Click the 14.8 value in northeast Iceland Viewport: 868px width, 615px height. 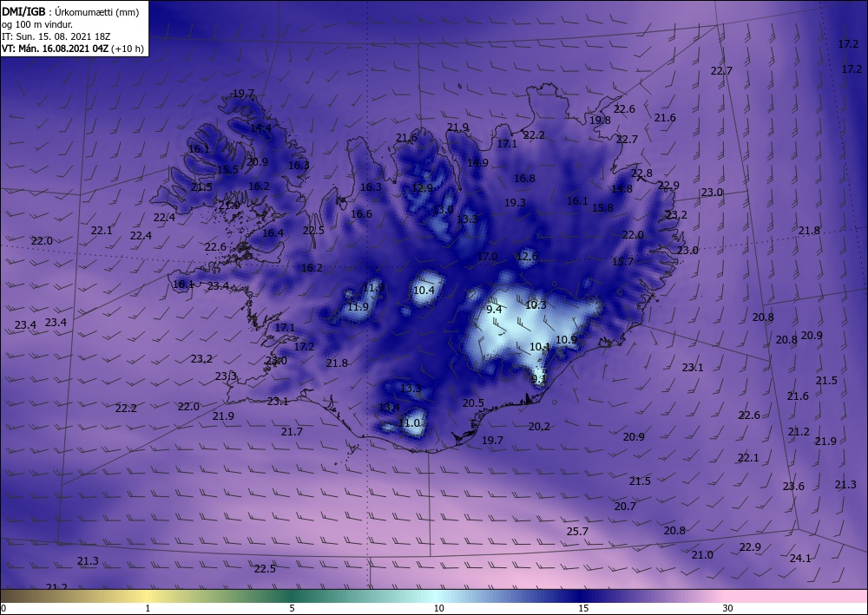click(x=621, y=188)
